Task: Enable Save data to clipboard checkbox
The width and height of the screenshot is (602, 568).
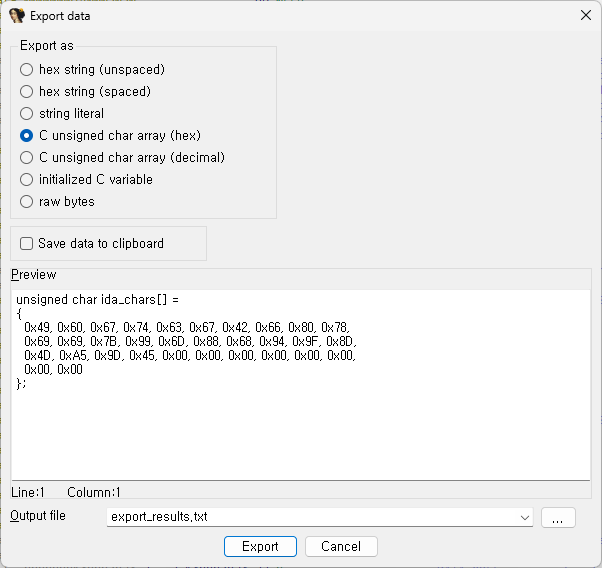Action: click(x=27, y=244)
